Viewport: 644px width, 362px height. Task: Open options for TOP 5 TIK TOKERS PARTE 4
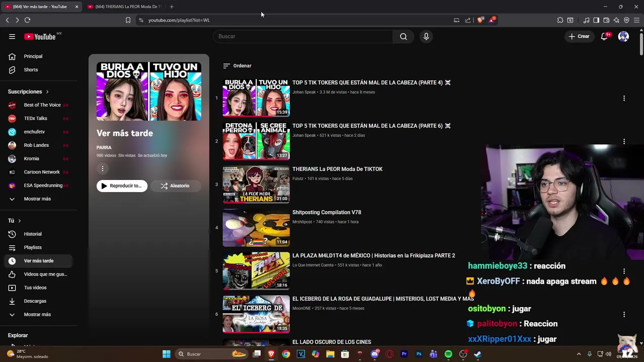(624, 98)
